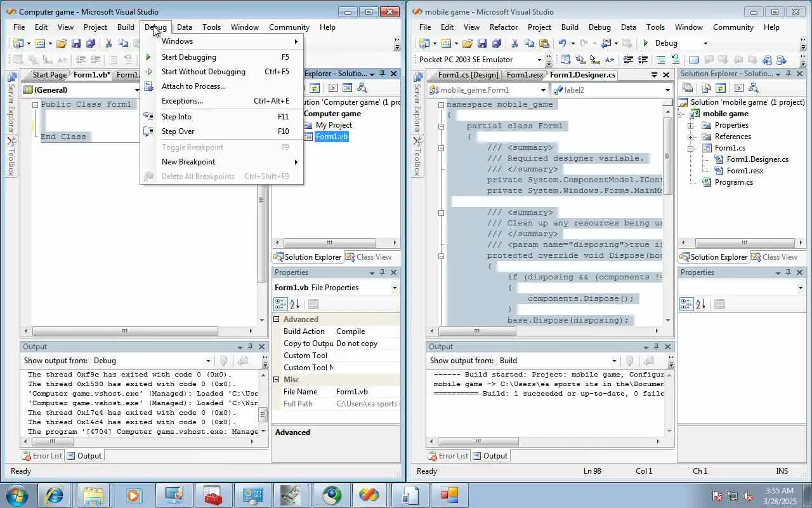Click green Start Debugging arrow in mobile game toolbar
Viewport: 812px width, 508px height.
[x=646, y=43]
